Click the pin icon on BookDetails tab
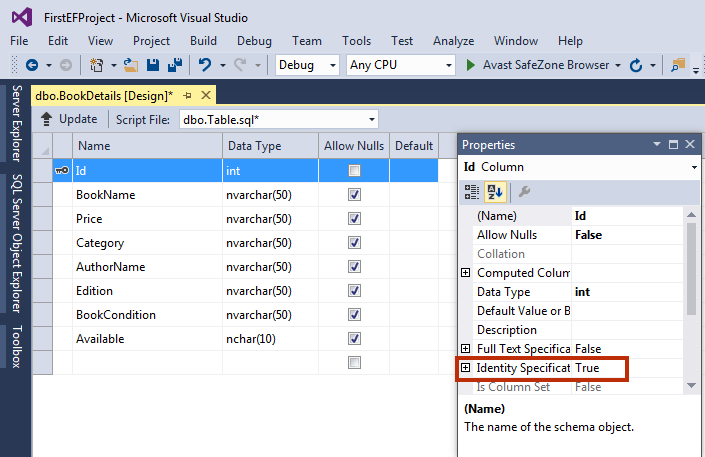This screenshot has height=457, width=705. click(187, 95)
